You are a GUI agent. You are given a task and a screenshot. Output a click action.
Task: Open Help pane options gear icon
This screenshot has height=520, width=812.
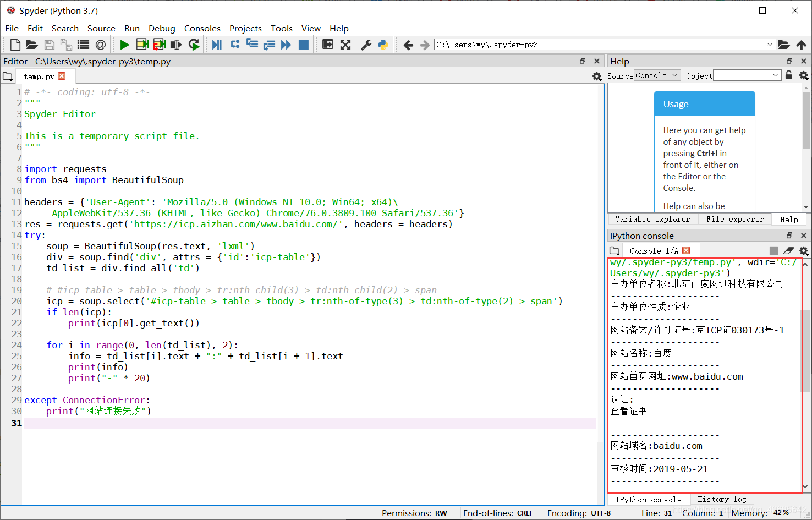pyautogui.click(x=804, y=75)
